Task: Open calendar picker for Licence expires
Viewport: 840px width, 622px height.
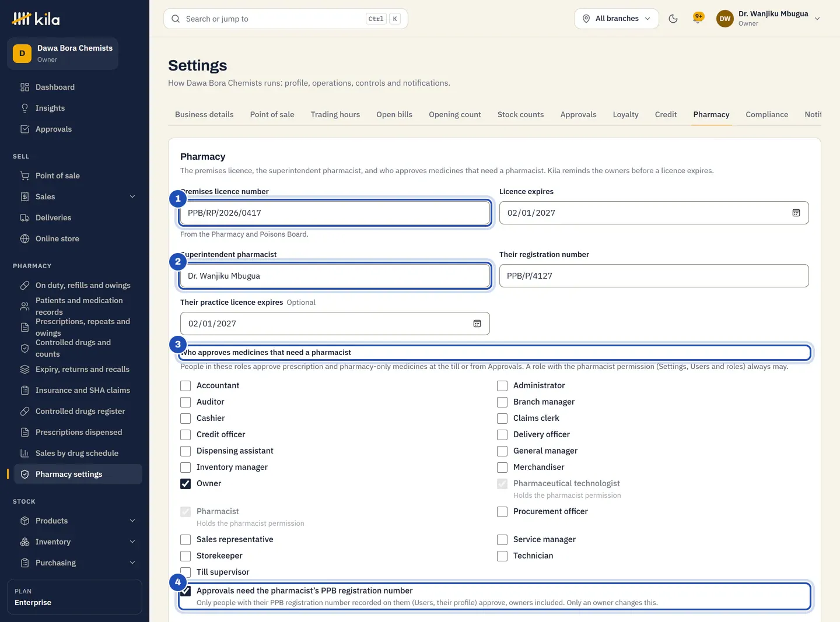Action: click(x=796, y=213)
